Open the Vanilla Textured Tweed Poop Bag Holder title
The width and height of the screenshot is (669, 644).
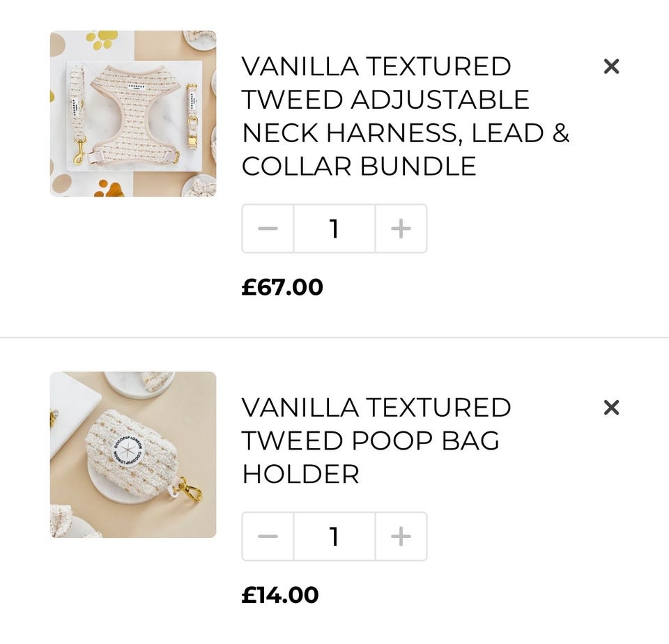click(x=376, y=440)
